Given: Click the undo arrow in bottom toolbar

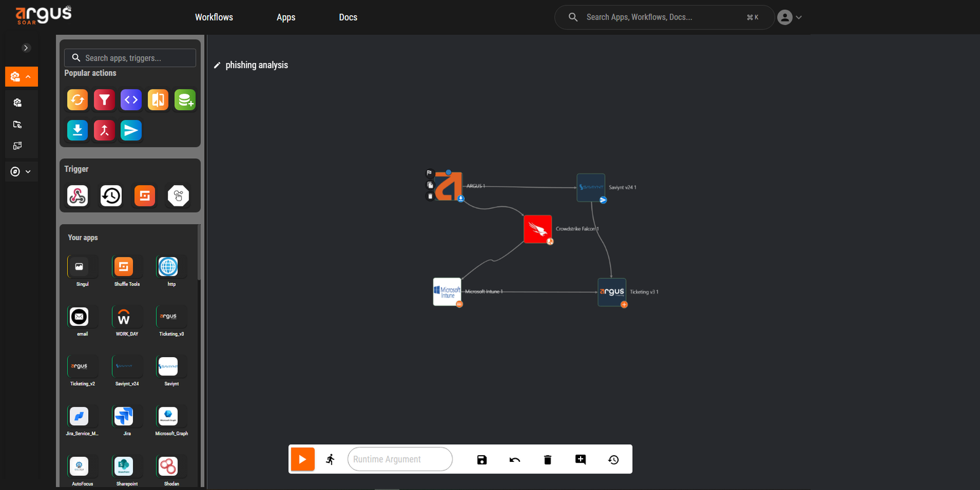Looking at the screenshot, I should pos(514,459).
